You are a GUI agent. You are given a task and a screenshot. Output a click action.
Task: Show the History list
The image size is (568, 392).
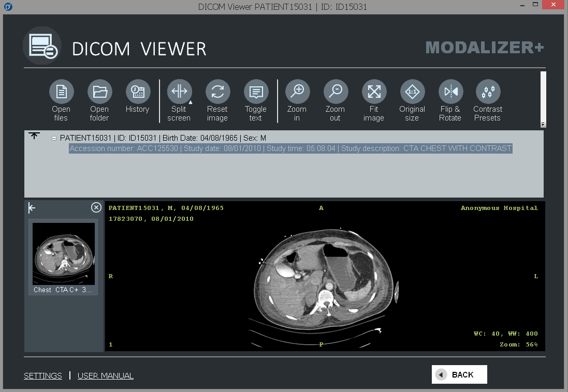click(138, 93)
